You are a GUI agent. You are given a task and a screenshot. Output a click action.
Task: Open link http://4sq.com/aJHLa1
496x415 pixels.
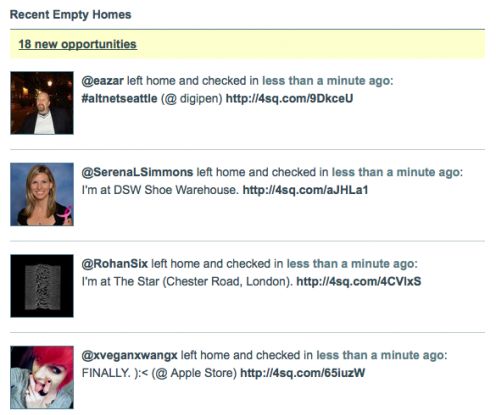(305, 190)
